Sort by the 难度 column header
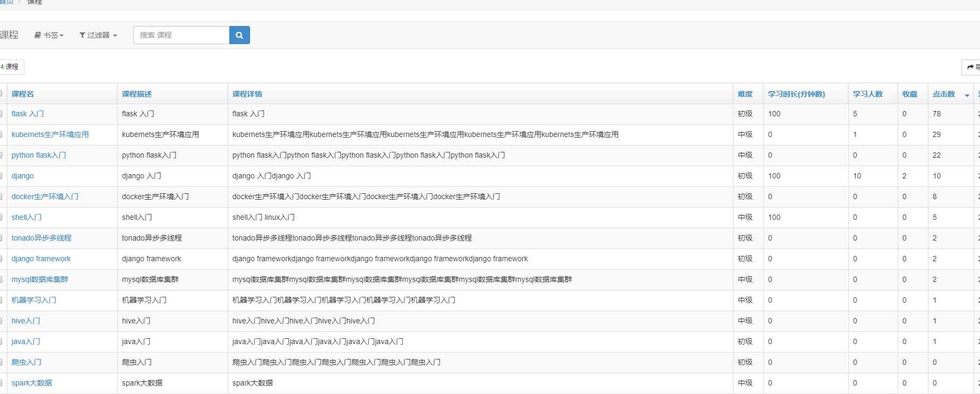The height and width of the screenshot is (394, 980). point(745,94)
